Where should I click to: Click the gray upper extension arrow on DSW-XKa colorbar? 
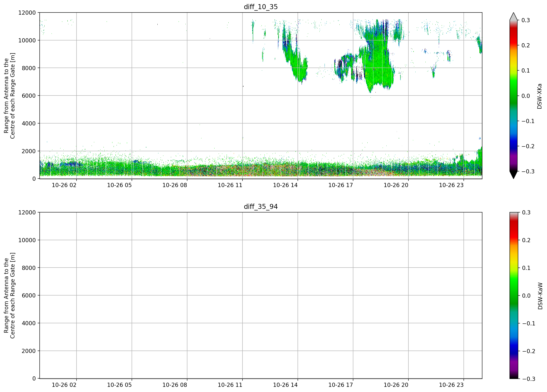tap(513, 17)
